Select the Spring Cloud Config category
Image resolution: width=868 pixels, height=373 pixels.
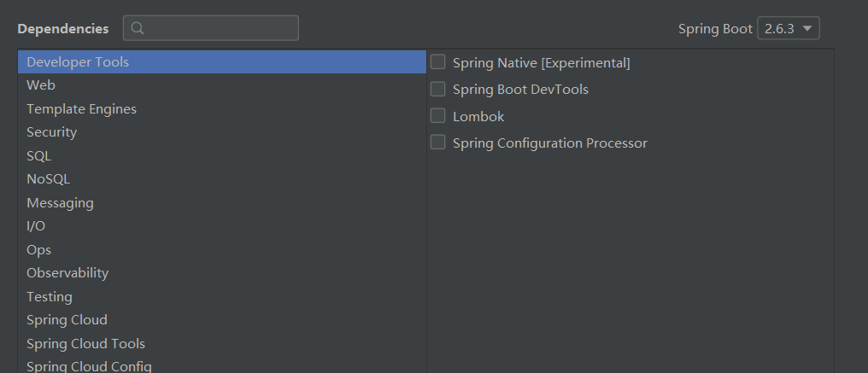pyautogui.click(x=222, y=365)
